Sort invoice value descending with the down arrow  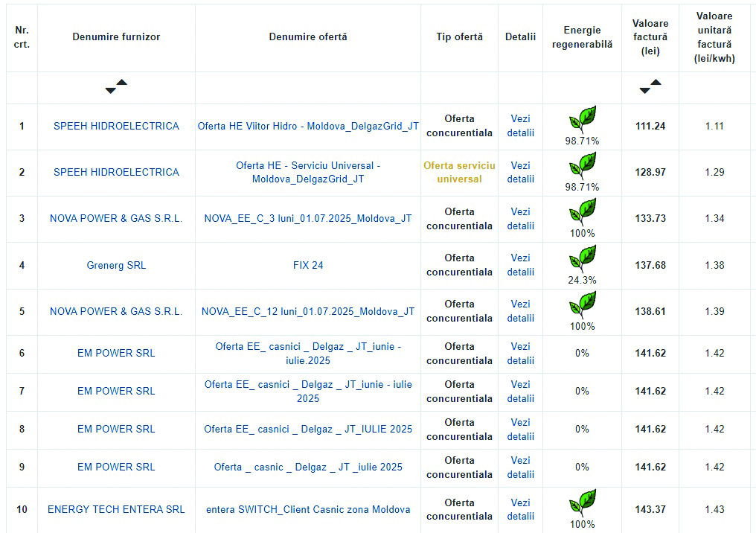(644, 91)
